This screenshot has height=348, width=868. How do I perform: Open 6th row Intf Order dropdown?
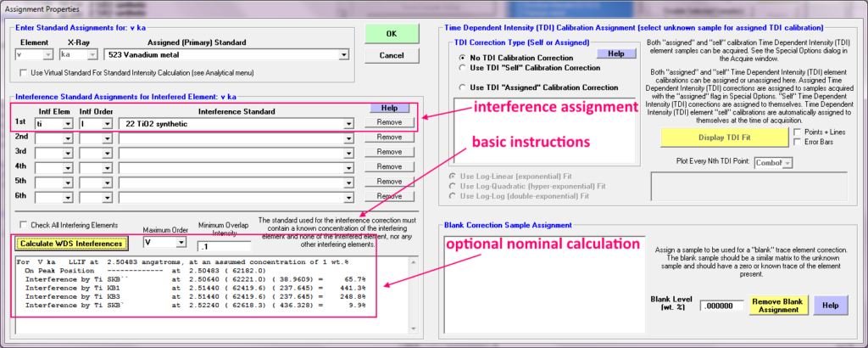click(x=108, y=197)
